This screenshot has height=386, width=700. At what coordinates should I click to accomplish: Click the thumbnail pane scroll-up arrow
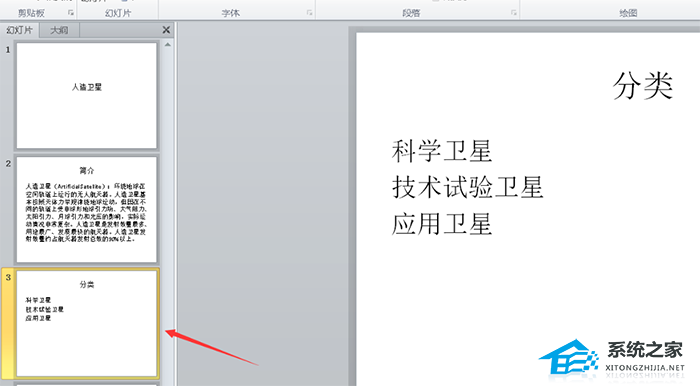pyautogui.click(x=167, y=45)
